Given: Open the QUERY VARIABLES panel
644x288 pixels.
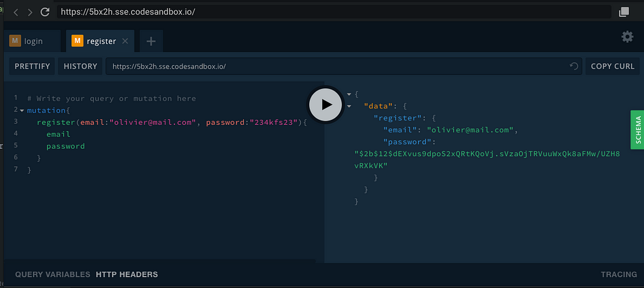Looking at the screenshot, I should 52,274.
